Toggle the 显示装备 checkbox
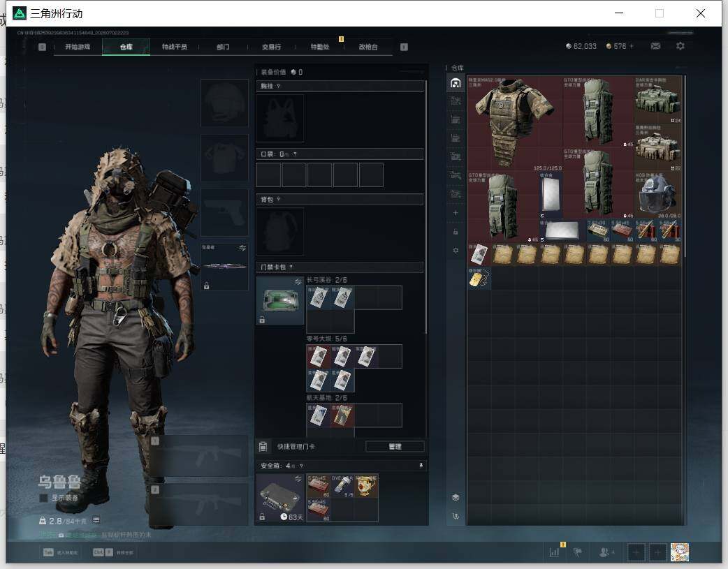The height and width of the screenshot is (569, 728). click(43, 498)
